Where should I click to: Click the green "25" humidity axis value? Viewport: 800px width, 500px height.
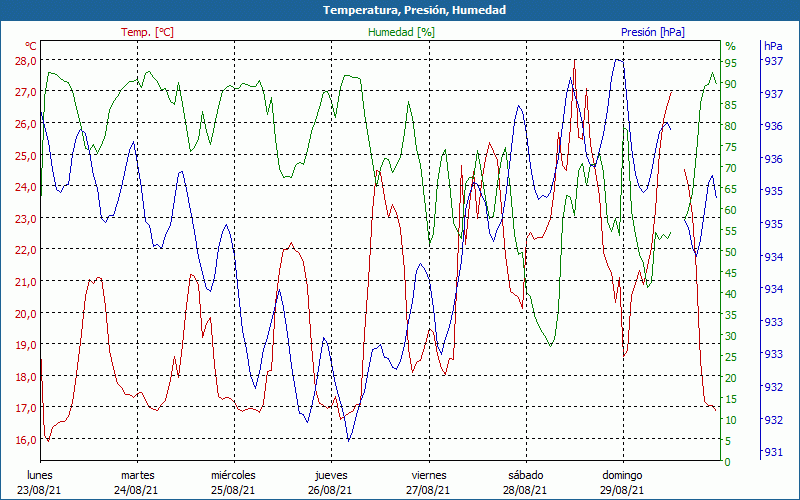click(731, 357)
